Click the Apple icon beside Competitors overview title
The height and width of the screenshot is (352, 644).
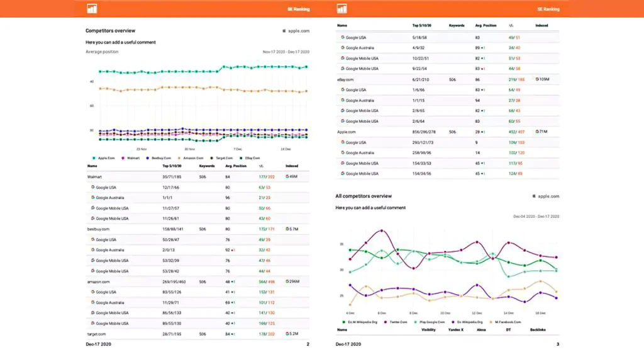(x=284, y=31)
